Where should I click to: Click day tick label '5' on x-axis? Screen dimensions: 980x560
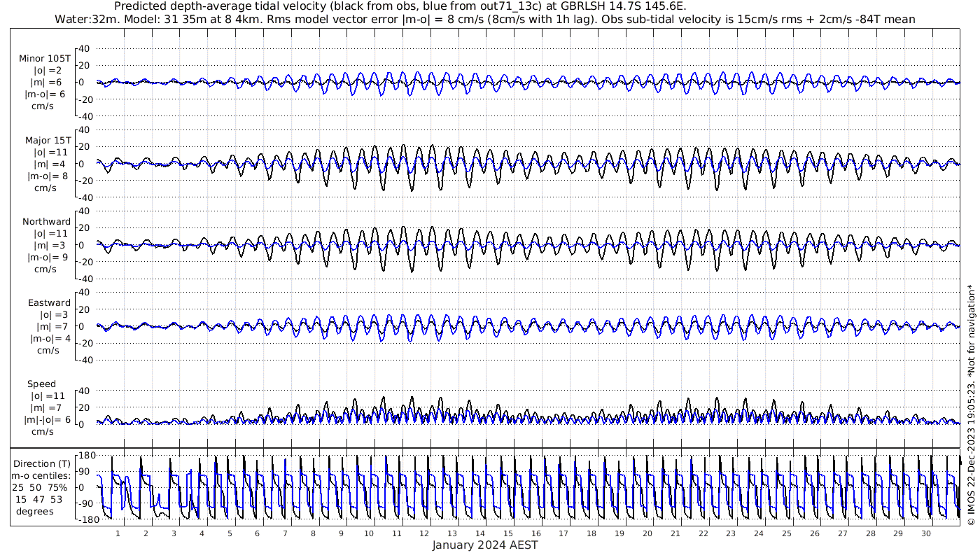229,533
